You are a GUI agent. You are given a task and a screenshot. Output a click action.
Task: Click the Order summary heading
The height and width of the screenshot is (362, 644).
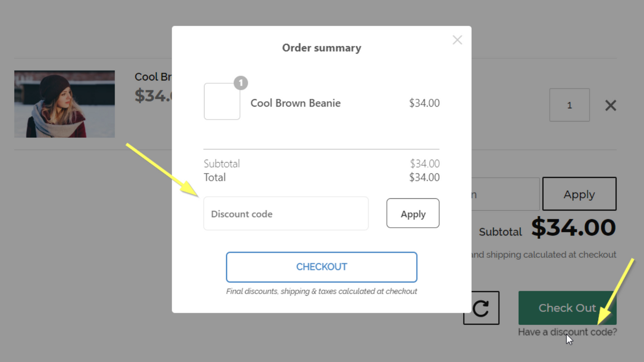321,48
